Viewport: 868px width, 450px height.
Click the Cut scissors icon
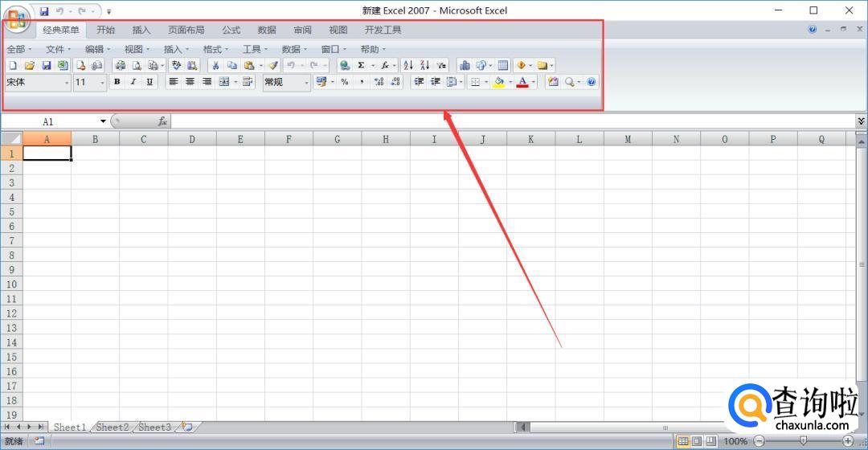(216, 65)
